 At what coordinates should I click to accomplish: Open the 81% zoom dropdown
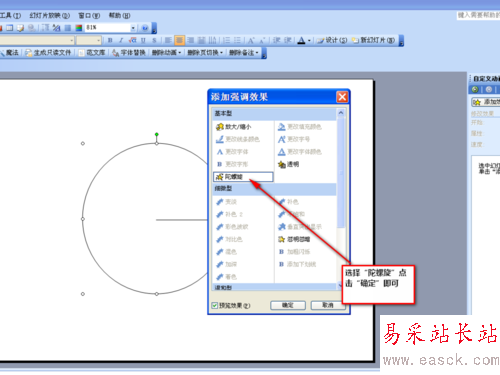[133, 28]
